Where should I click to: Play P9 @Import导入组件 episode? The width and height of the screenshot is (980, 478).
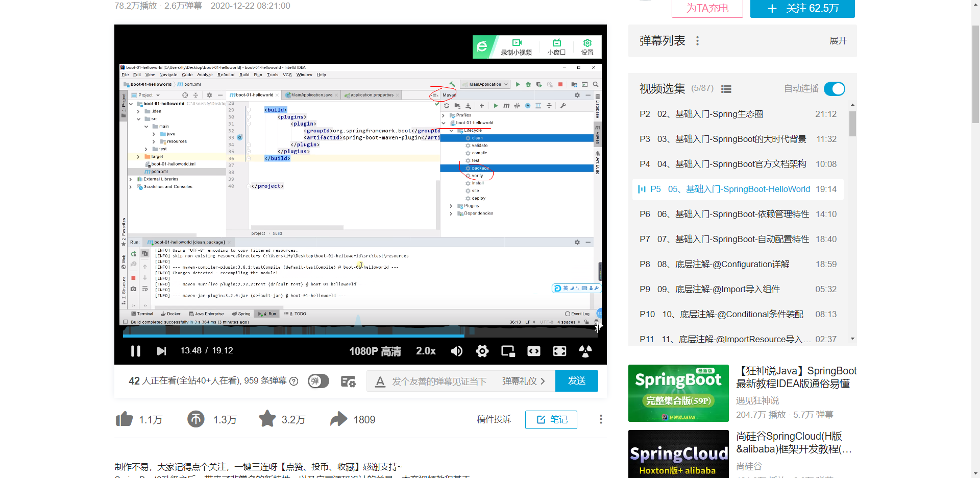[x=738, y=289]
